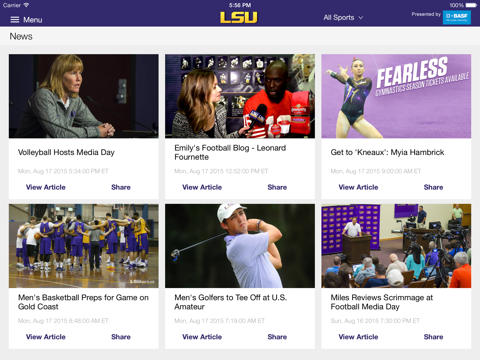Tap the status bar battery indicator

pos(471,5)
